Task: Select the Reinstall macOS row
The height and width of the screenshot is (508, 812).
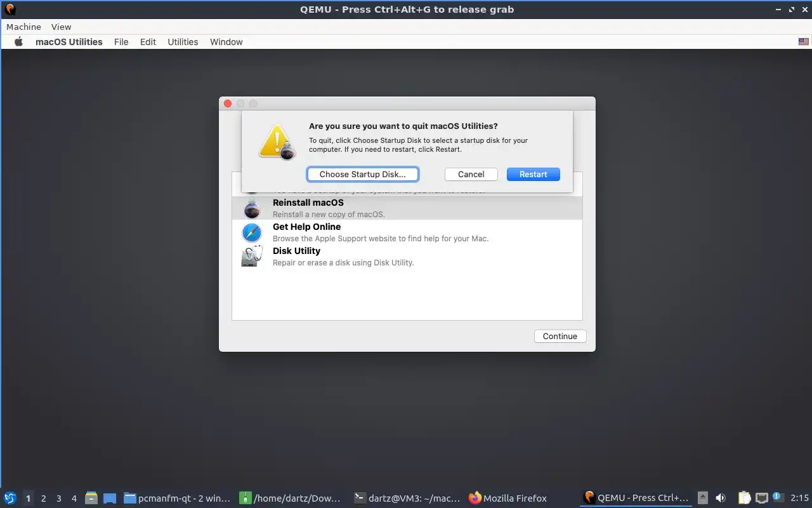Action: click(x=407, y=208)
